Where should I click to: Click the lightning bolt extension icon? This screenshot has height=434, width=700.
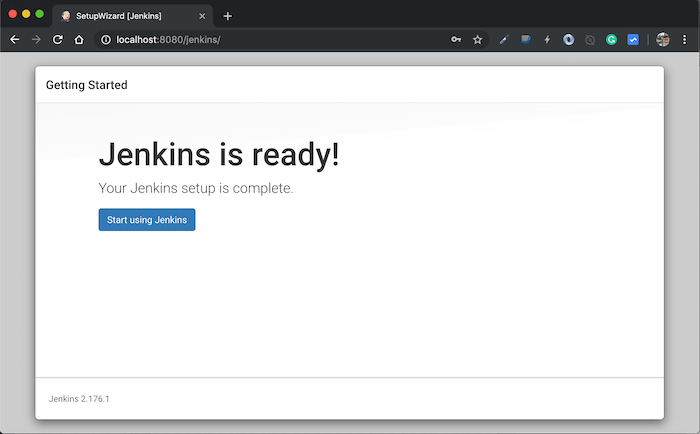tap(547, 40)
